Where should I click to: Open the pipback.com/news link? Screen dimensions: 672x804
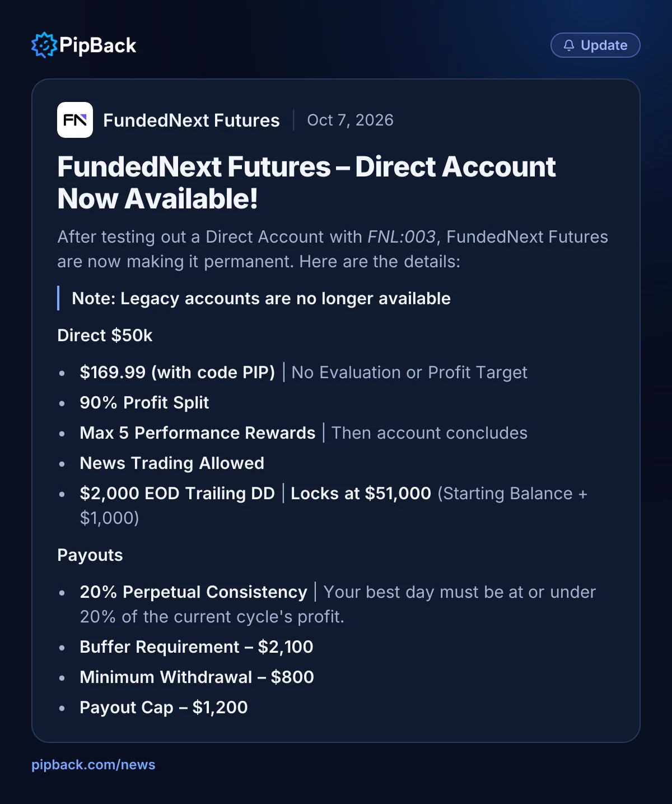point(94,765)
